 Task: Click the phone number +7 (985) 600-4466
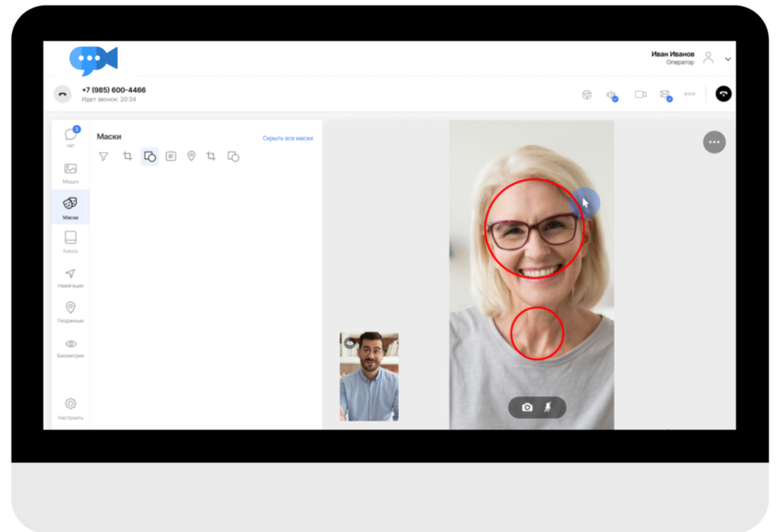[114, 90]
